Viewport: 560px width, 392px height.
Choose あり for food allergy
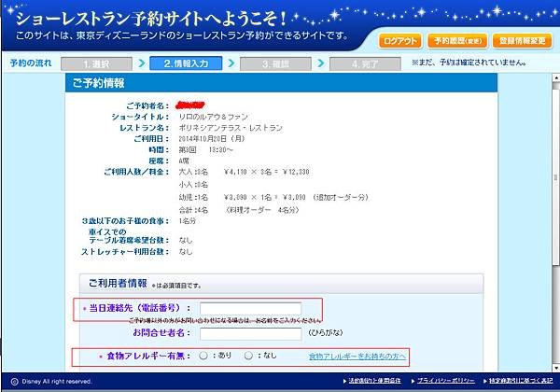(x=203, y=356)
